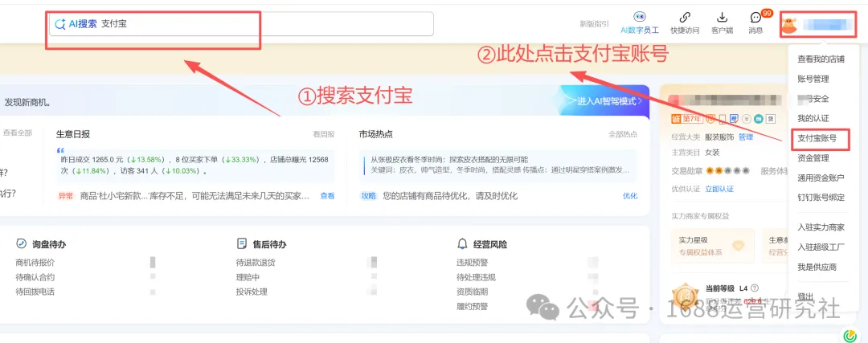Select 查看我的店铺 menu item
The image size is (868, 343).
(821, 59)
